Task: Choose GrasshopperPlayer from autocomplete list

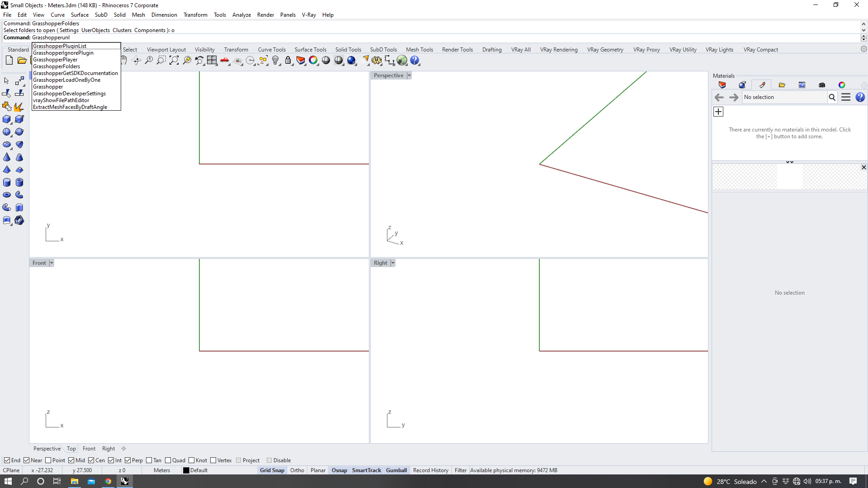Action: click(76, 60)
